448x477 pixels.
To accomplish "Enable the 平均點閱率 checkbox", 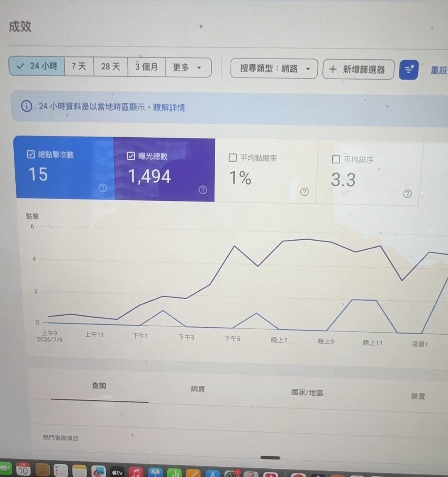I will pyautogui.click(x=233, y=158).
